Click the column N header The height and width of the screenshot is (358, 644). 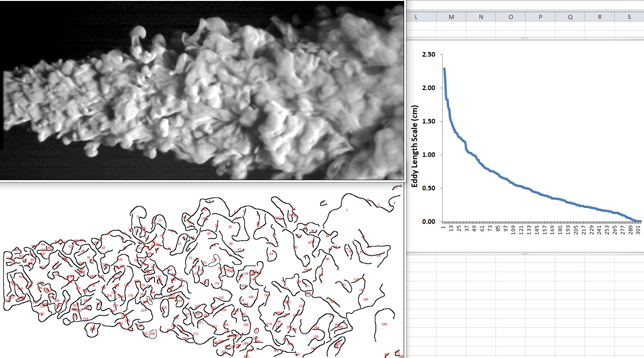tap(481, 17)
